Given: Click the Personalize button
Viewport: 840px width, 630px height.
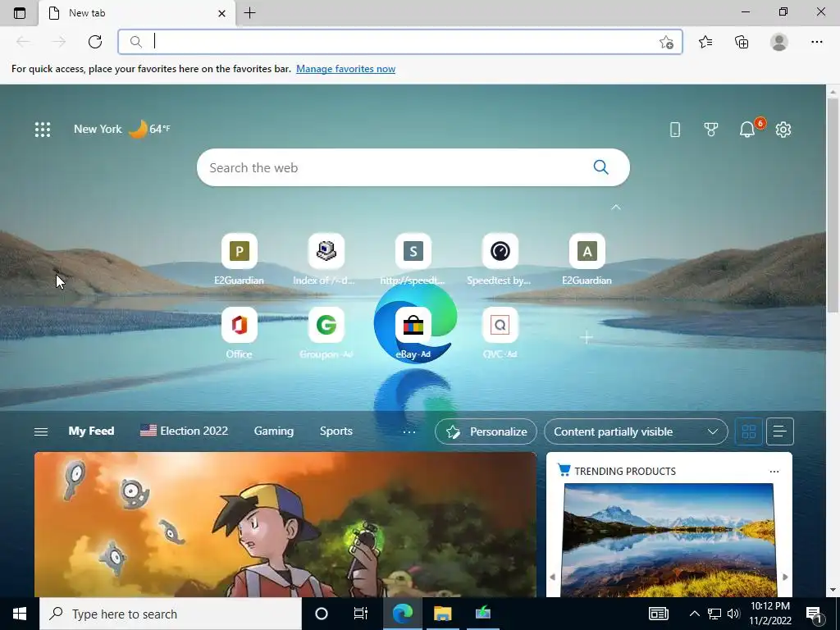Looking at the screenshot, I should [x=486, y=431].
